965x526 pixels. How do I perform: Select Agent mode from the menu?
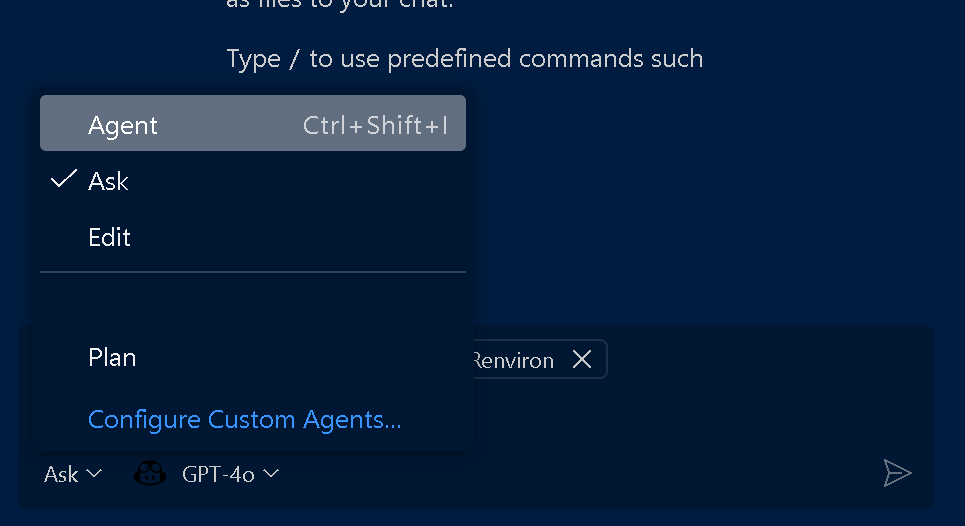tap(123, 125)
